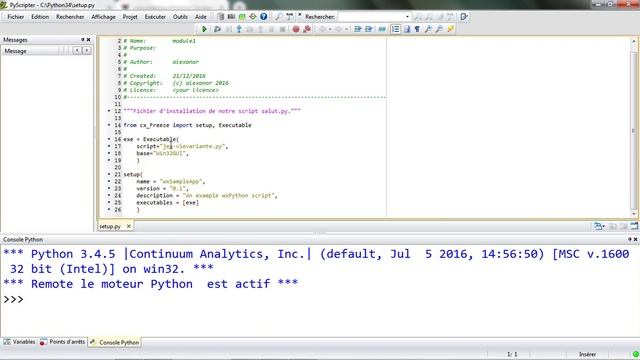Start debugging with the debug icon

pos(217,29)
